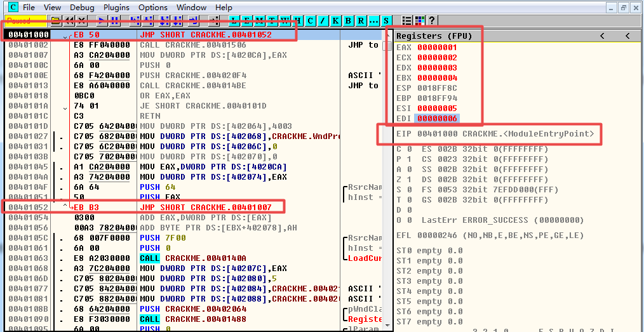Open the Log window via L icon
Viewport: 644px width, 332px height.
click(234, 20)
